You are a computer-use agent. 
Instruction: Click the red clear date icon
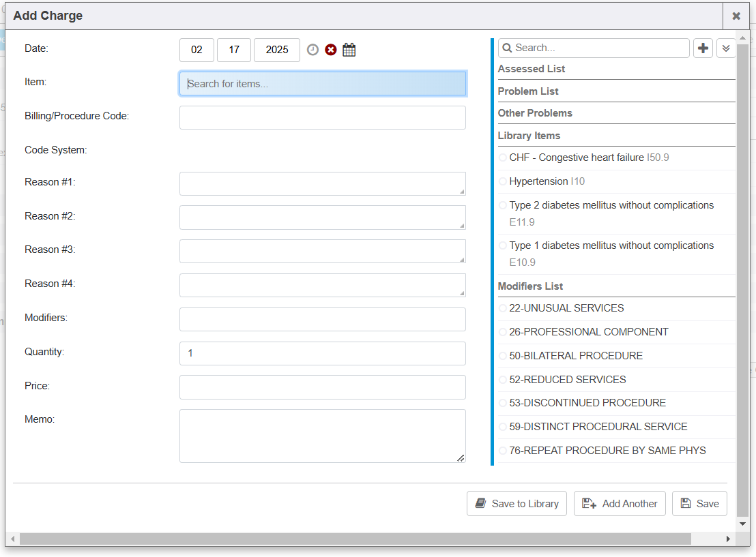(x=331, y=50)
